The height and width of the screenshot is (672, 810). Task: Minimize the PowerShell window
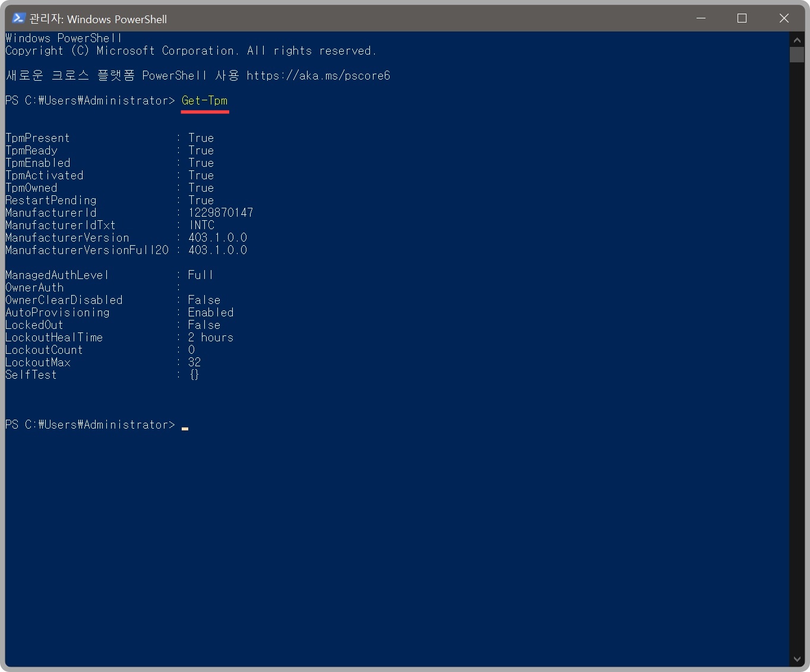[701, 18]
